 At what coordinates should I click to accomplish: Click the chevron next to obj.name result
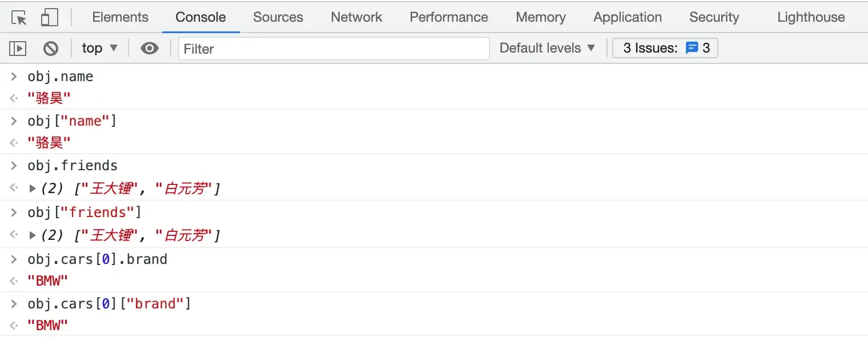pos(14,98)
